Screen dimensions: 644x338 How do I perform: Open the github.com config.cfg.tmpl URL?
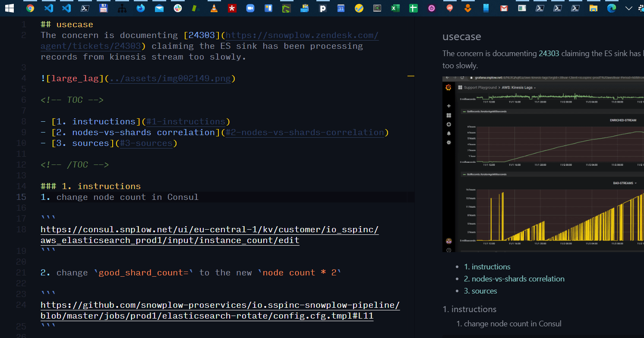[220, 310]
